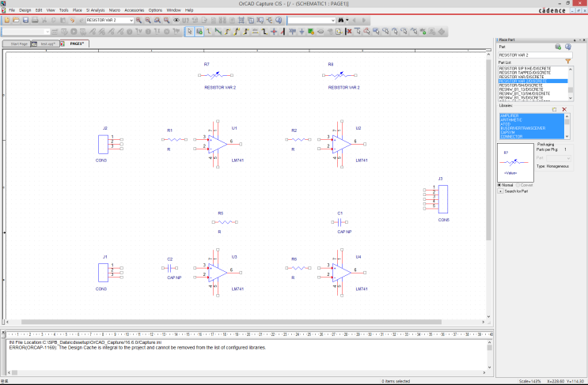Click the Project Manager icon
Viewport: 588px width, 385px height.
click(x=269, y=20)
